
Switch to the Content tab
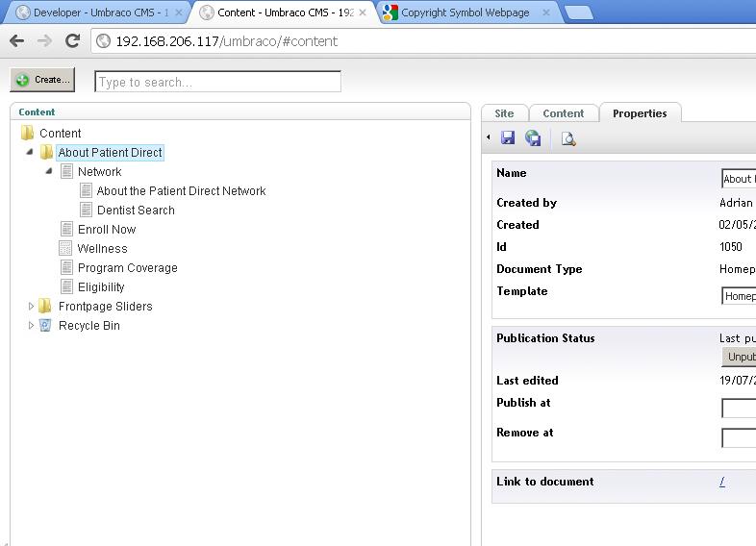563,113
